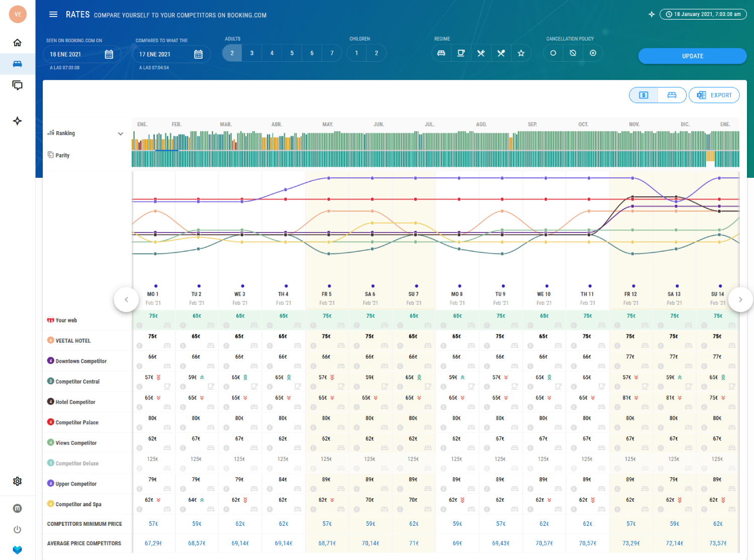Toggle Competitor and Spa yellow series dot

click(x=51, y=504)
